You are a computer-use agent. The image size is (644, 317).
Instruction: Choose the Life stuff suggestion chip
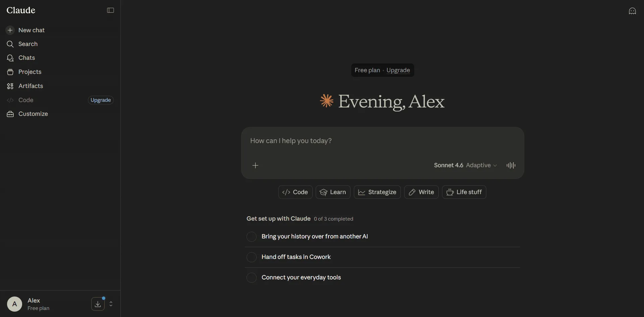pos(464,192)
